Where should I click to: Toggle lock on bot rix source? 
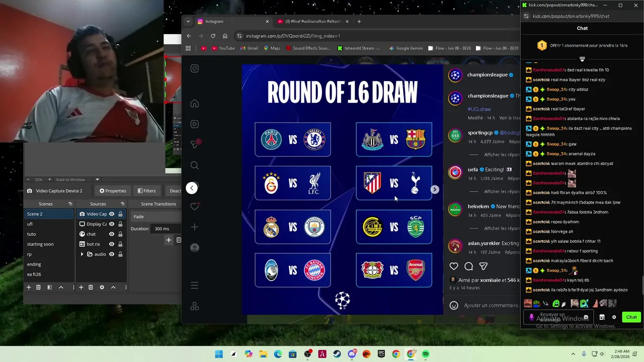(120, 244)
